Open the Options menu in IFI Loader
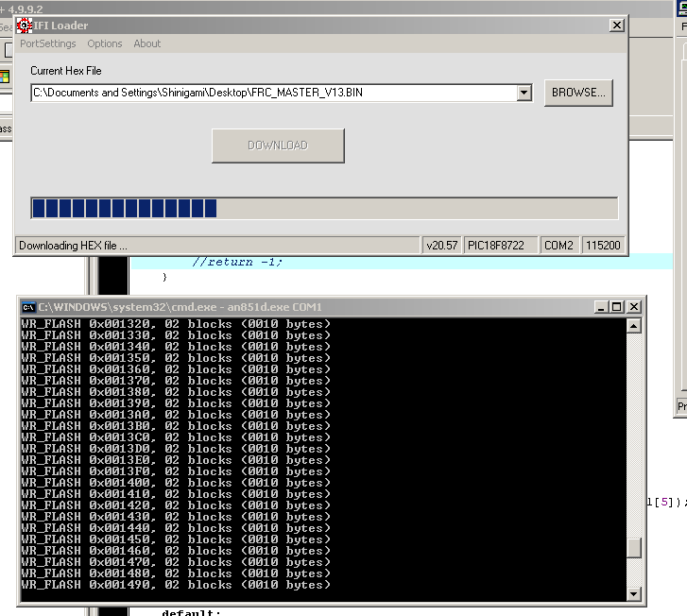Screen dimensions: 687x616 (104, 43)
